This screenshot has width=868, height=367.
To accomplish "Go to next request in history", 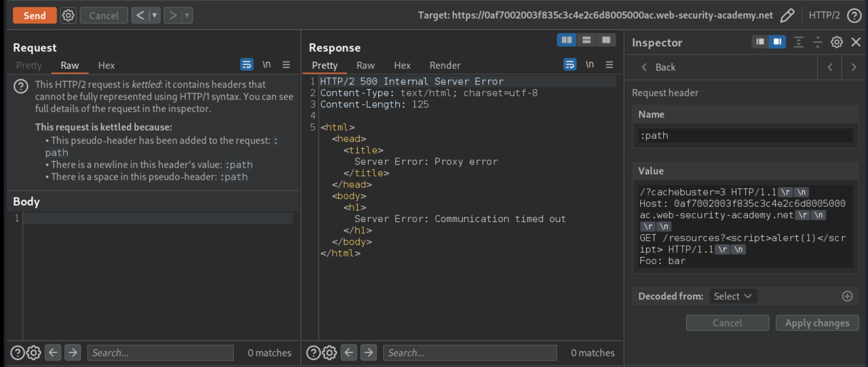I will tap(173, 16).
